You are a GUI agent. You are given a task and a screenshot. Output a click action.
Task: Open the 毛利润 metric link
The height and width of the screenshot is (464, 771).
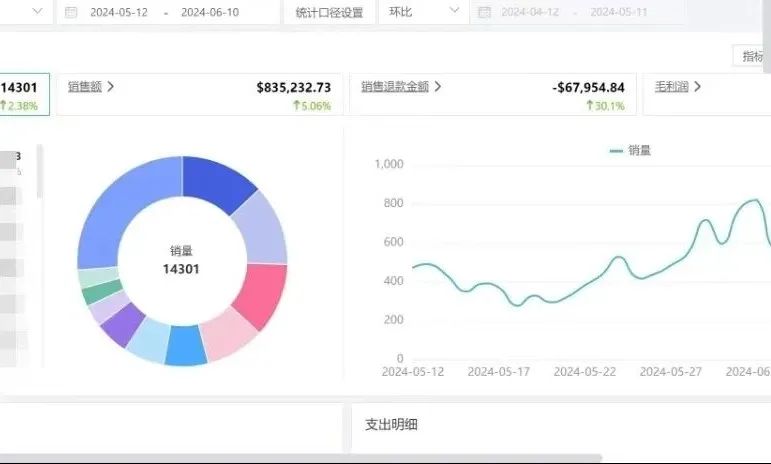671,87
